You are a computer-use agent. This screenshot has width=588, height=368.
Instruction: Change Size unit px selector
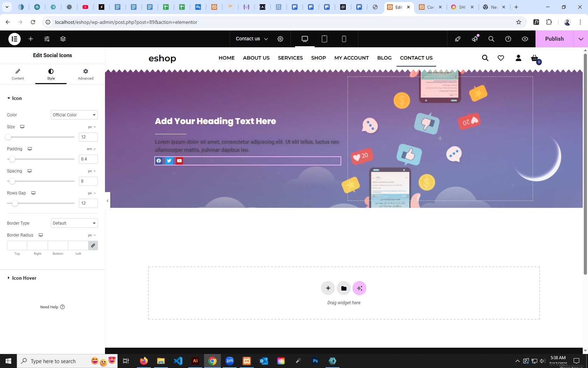92,127
